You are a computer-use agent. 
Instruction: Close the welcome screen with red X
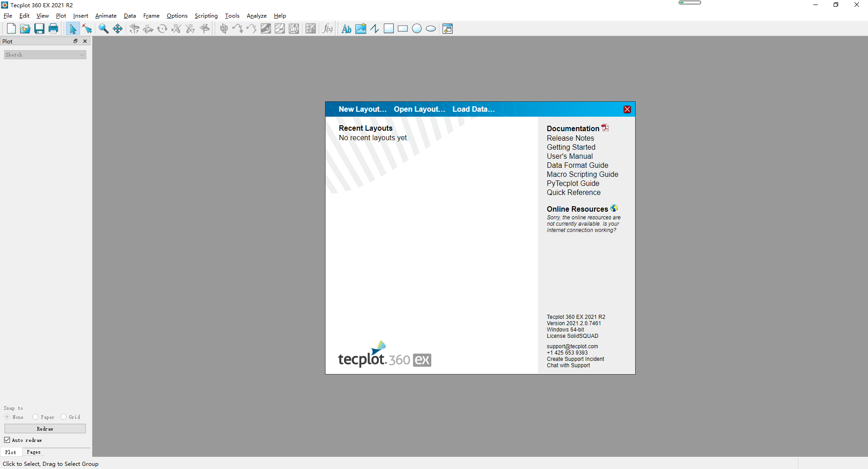coord(627,109)
